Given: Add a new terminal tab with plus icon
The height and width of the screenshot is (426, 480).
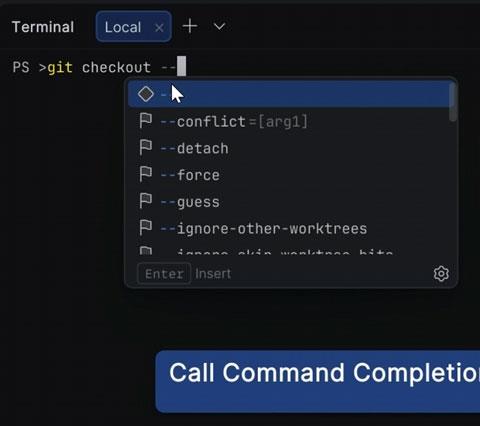Looking at the screenshot, I should click(190, 26).
